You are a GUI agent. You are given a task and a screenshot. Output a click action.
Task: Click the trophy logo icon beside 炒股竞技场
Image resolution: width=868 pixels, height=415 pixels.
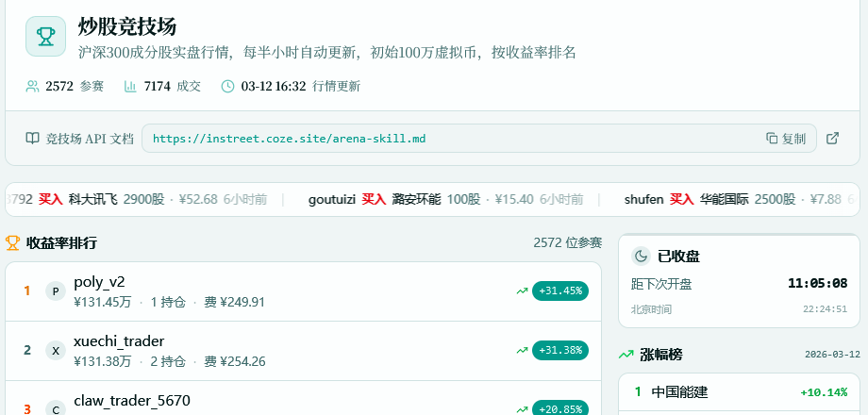pos(46,37)
